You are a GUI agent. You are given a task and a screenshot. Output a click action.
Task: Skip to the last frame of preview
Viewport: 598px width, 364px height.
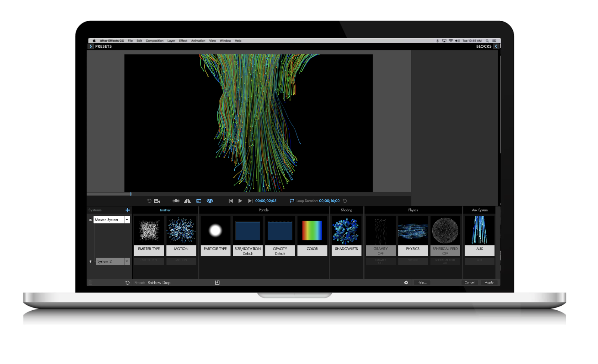click(x=250, y=201)
